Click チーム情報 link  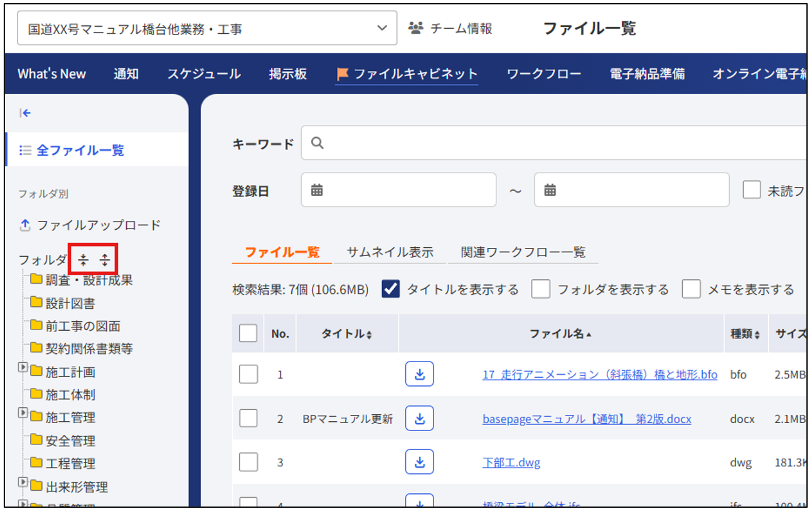pos(461,28)
